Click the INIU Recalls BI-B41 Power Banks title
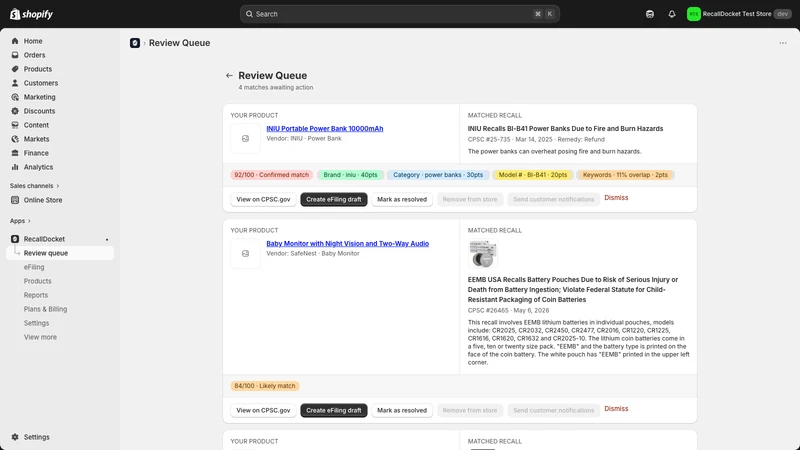This screenshot has width=800, height=450. pyautogui.click(x=565, y=129)
